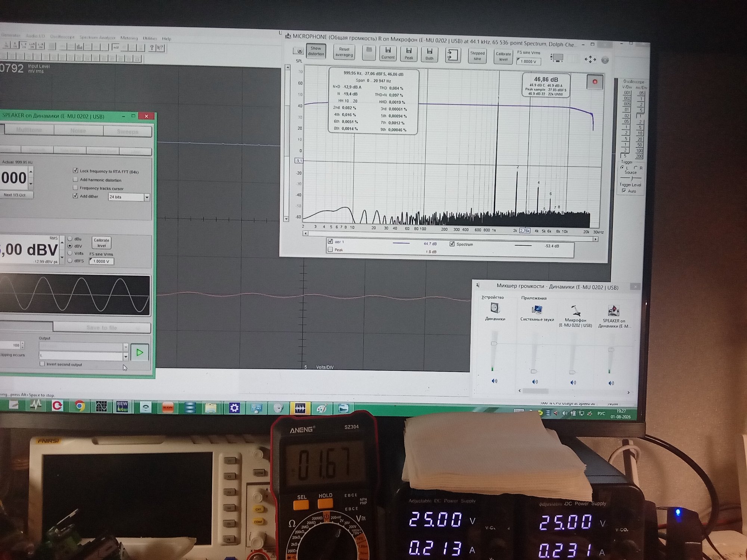Open the red C app on taskbar
Viewport: 747px width, 560px height.
[x=57, y=405]
